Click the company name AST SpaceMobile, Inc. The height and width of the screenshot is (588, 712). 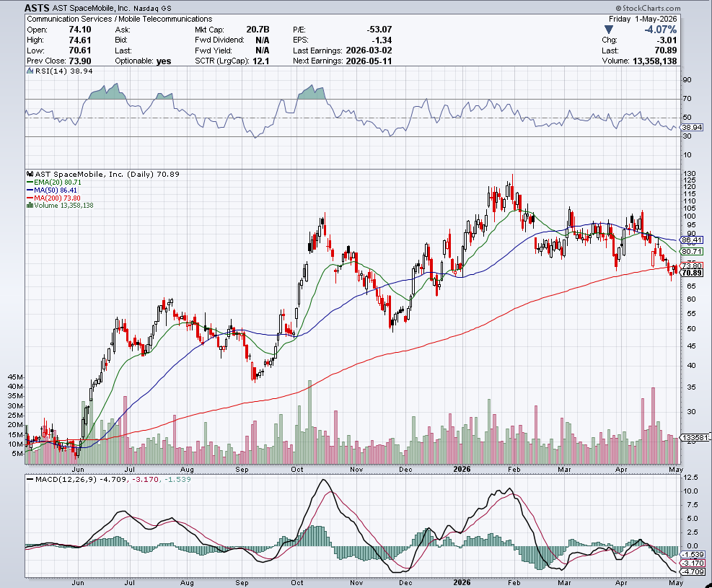[x=92, y=8]
